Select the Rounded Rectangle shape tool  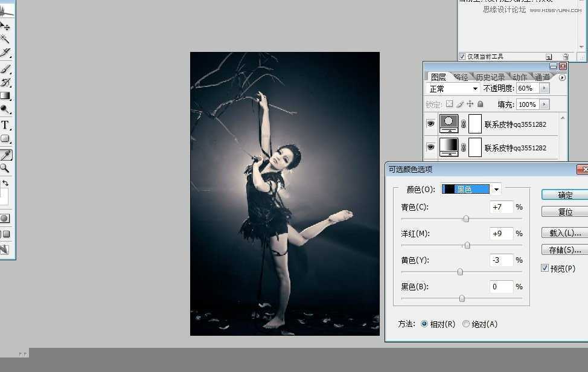pos(5,139)
